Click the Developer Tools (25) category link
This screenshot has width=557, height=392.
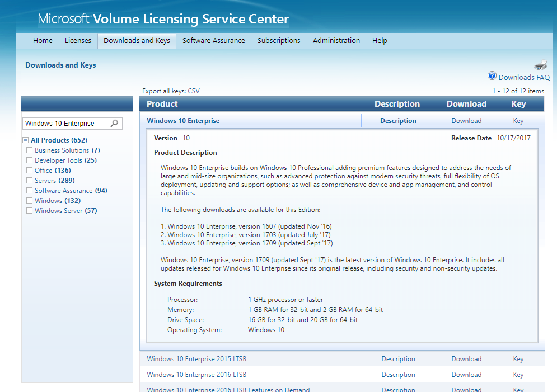[65, 160]
